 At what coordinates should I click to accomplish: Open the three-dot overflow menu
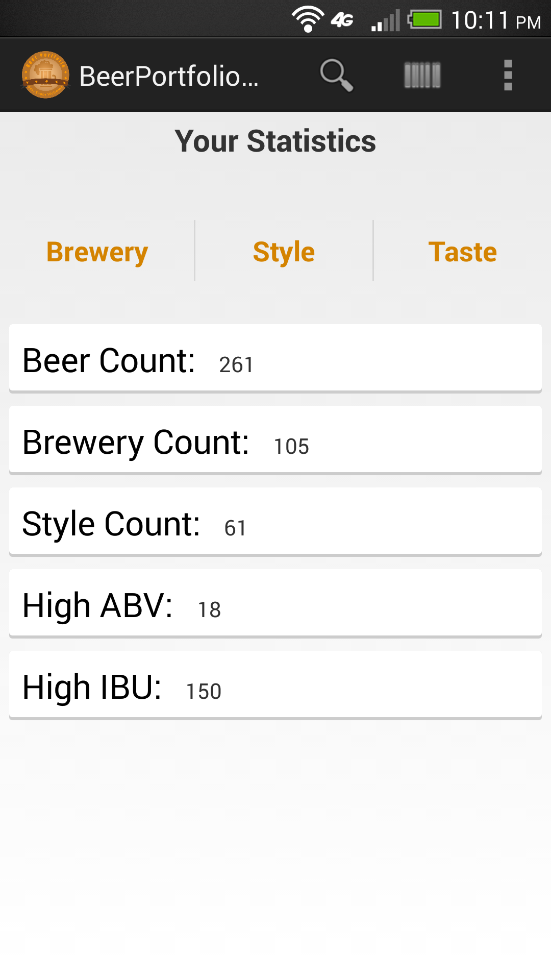[x=508, y=75]
